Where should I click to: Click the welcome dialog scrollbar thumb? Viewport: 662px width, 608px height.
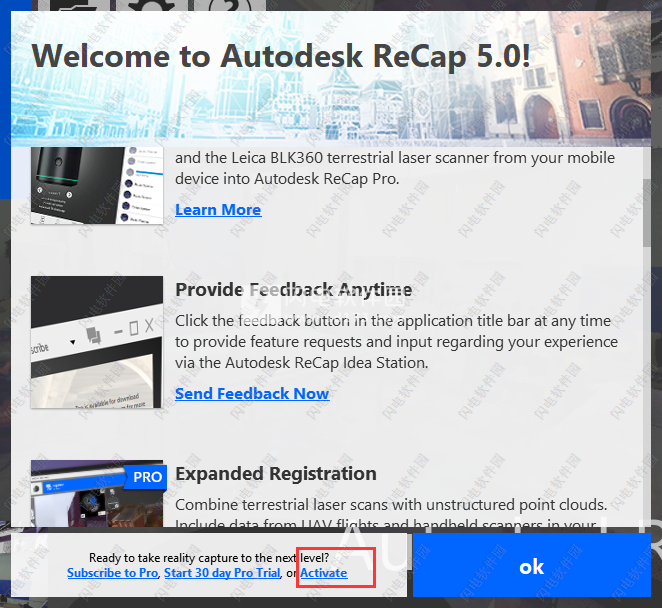coord(647,213)
